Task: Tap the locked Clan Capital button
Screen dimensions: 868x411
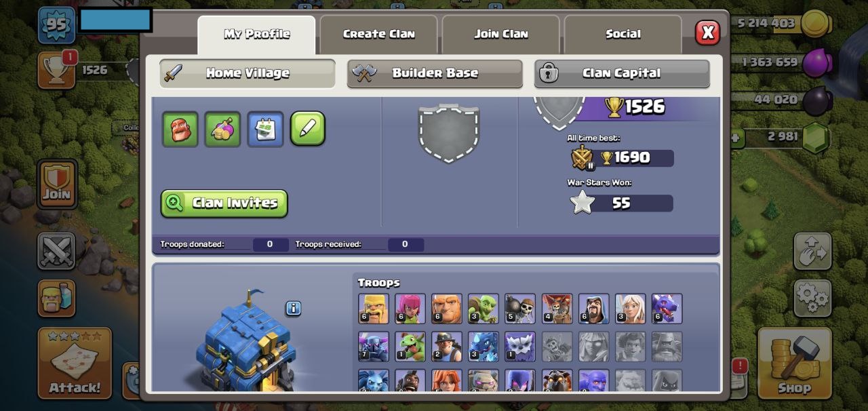Action: tap(622, 73)
